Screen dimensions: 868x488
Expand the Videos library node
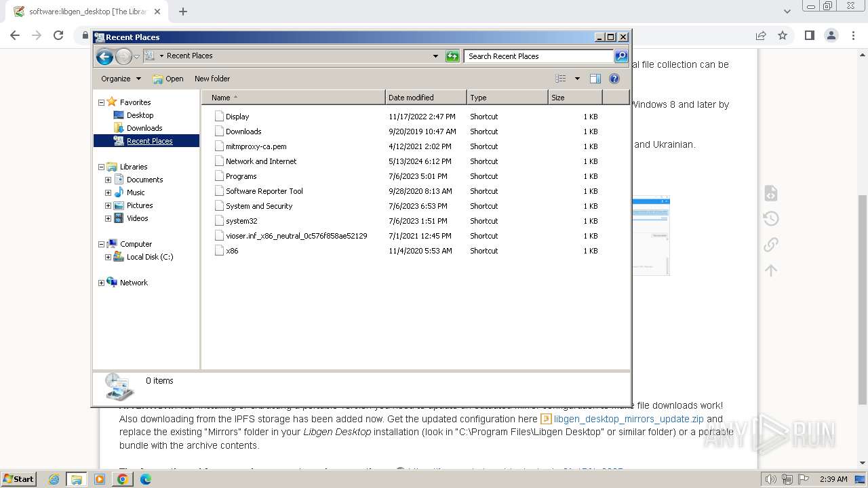(x=108, y=218)
